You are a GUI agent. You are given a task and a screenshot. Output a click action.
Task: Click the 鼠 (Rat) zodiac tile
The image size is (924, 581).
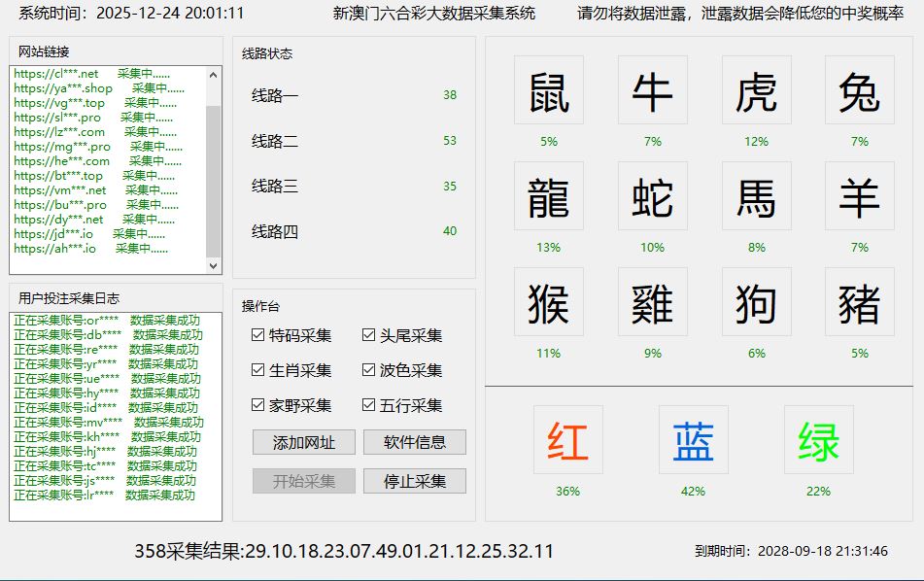[548, 90]
